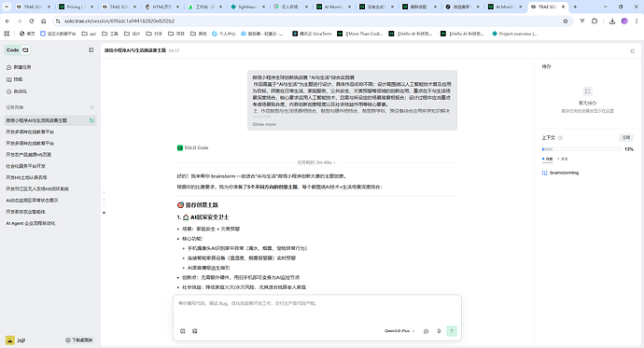Open the Chrome three-dot menu
Image resolution: width=644 pixels, height=348 pixels.
(637, 21)
